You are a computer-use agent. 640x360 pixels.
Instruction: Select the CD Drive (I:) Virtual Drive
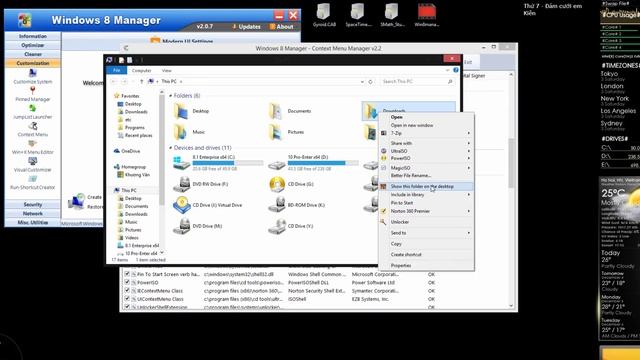(208, 205)
